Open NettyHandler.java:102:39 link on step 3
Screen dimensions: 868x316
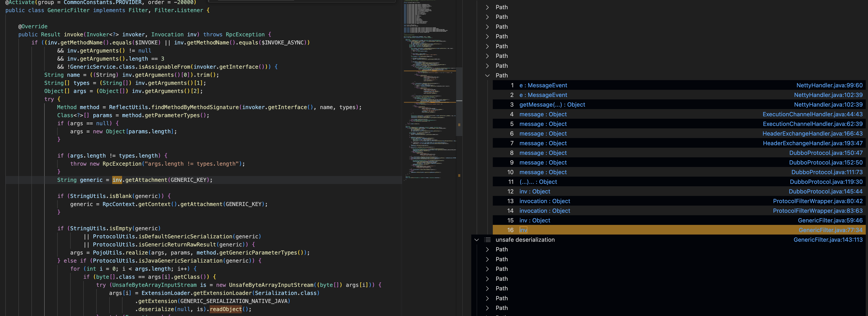click(x=828, y=105)
